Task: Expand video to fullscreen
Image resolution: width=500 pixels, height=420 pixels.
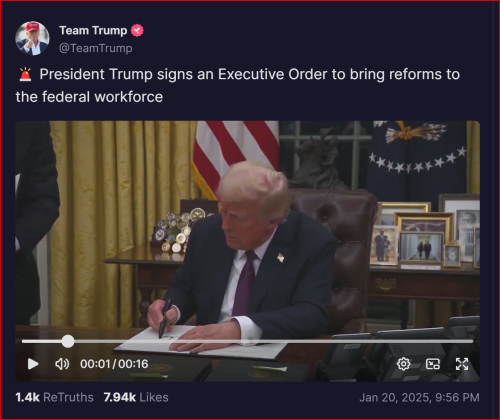Action: [x=462, y=364]
